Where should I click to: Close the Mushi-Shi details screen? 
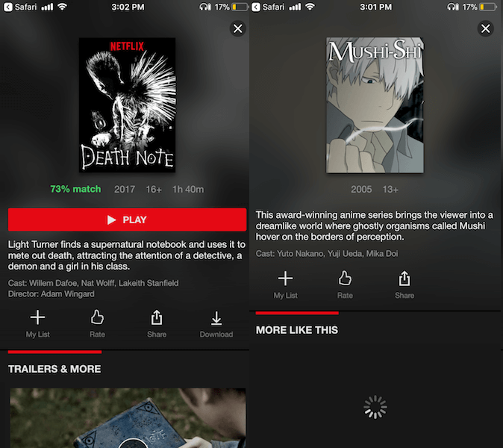tap(485, 28)
